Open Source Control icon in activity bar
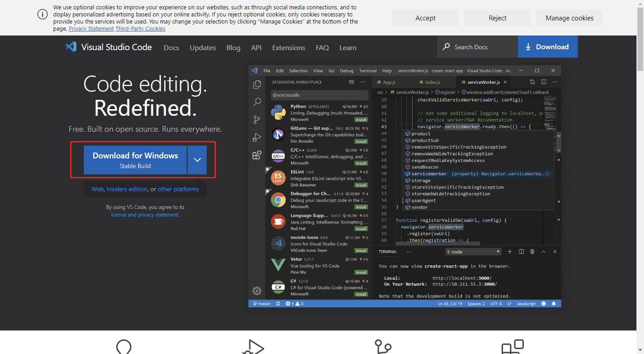 click(x=257, y=120)
